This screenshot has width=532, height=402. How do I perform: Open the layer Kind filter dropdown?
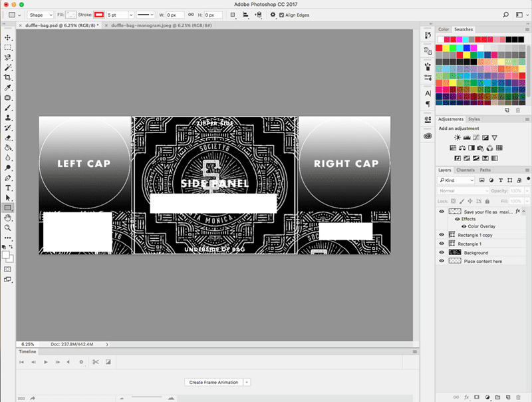click(x=456, y=180)
